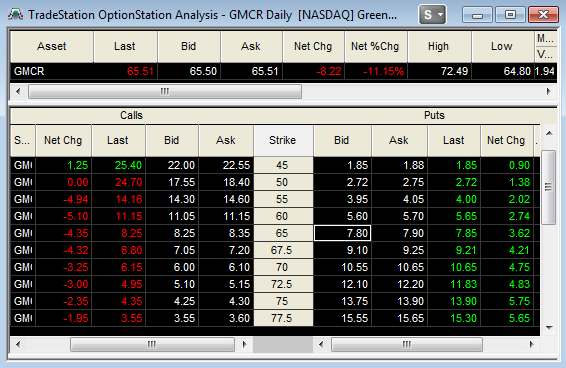Click the Calls section header

[x=131, y=115]
